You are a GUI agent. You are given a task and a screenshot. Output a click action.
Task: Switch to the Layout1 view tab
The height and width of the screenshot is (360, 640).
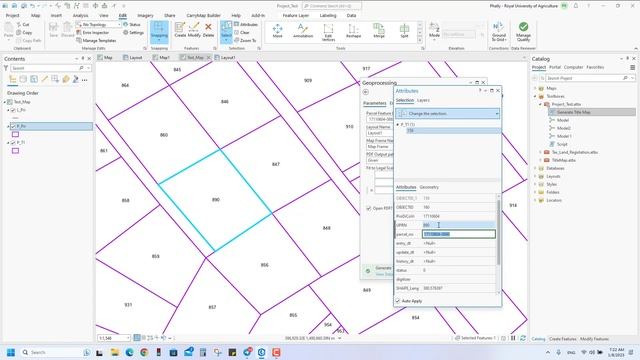(228, 58)
